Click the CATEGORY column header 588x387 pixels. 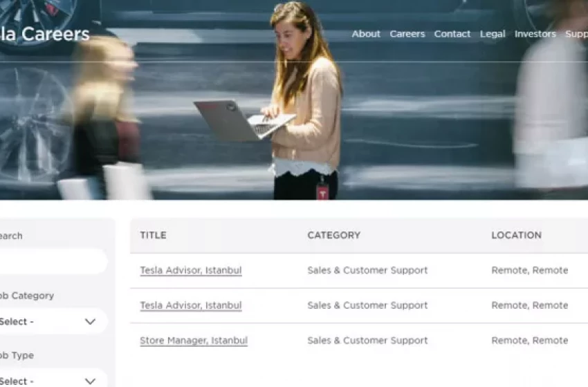point(333,235)
